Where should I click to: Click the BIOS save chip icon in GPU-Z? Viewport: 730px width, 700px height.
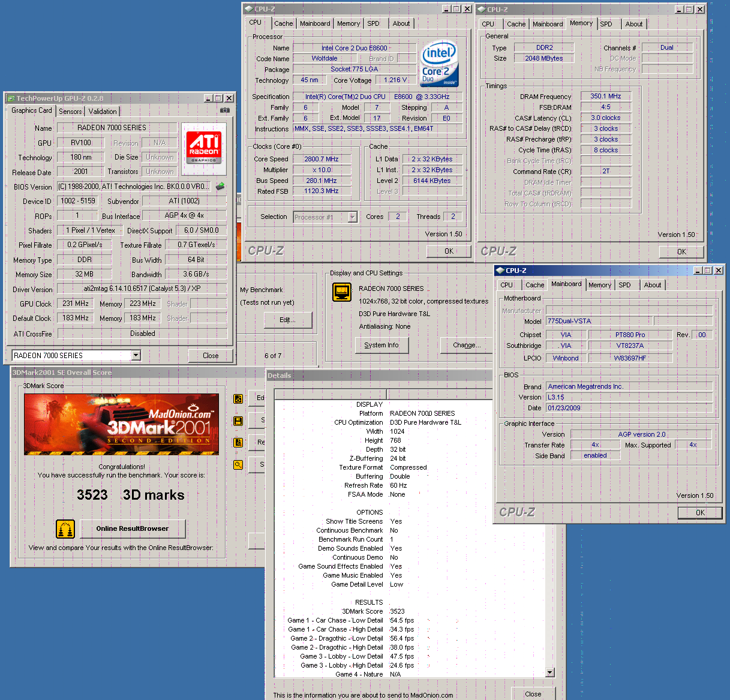(220, 187)
